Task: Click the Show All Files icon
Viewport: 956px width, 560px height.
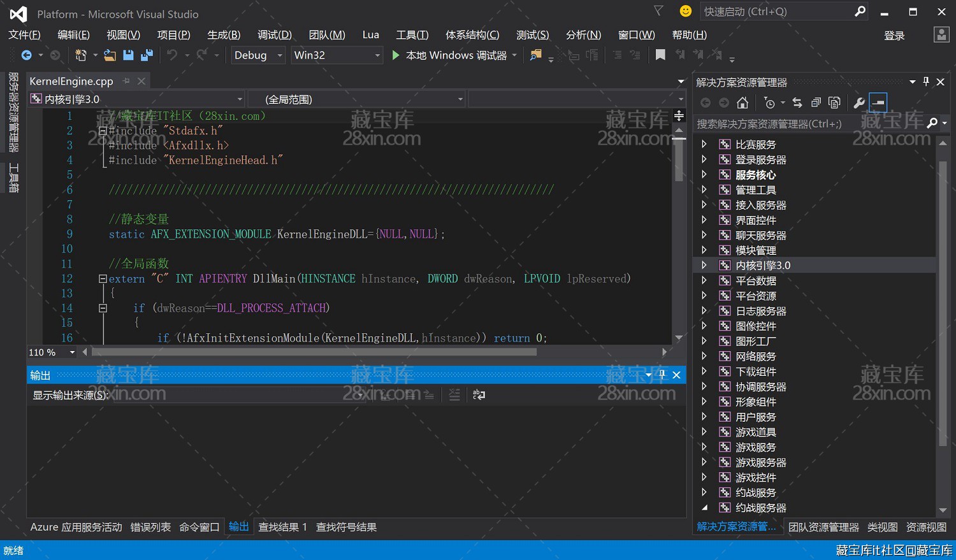Action: (834, 103)
